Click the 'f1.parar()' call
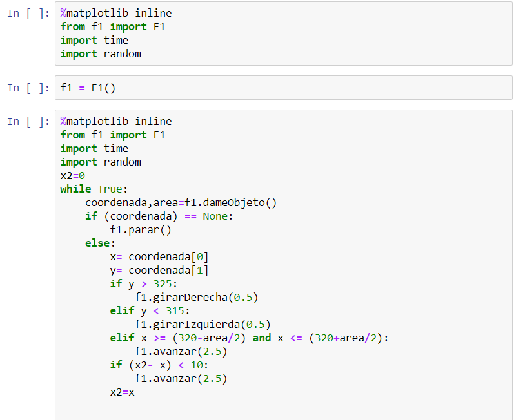Viewport: 514px width, 420px height. coord(141,229)
